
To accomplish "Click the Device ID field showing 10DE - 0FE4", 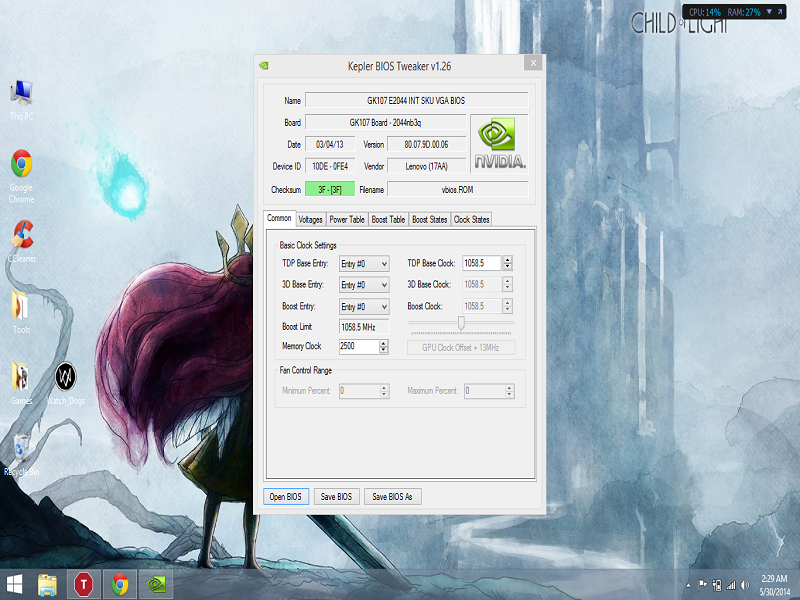I will tap(330, 166).
